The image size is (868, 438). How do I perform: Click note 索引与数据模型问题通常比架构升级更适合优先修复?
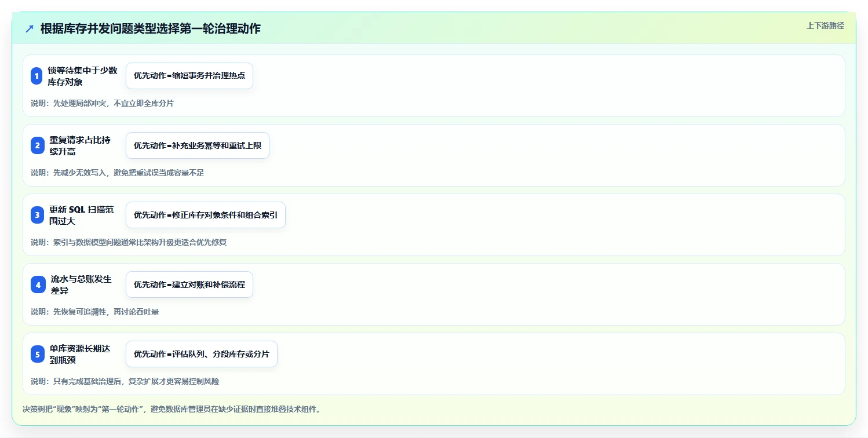129,242
